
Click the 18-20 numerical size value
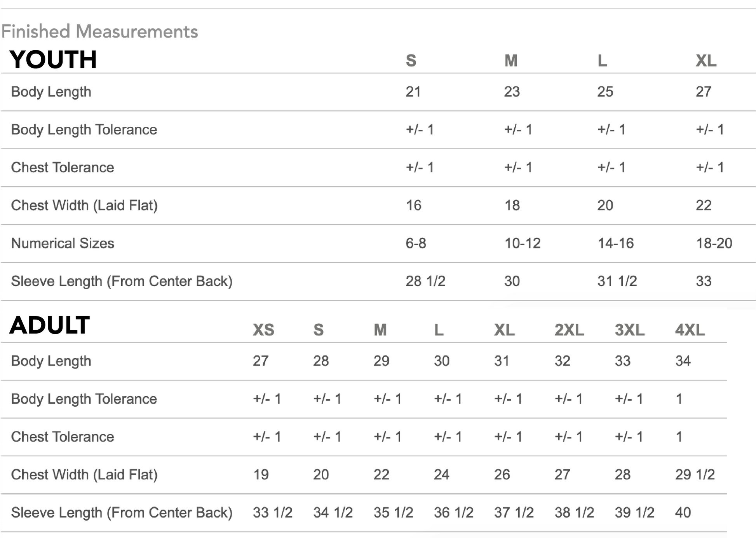click(714, 243)
